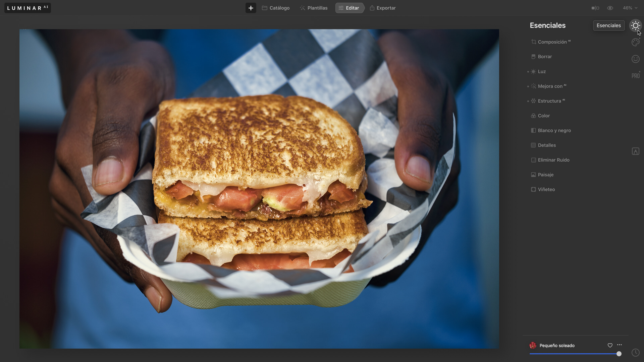Select the Editar tab
This screenshot has height=362, width=644.
pos(349,8)
